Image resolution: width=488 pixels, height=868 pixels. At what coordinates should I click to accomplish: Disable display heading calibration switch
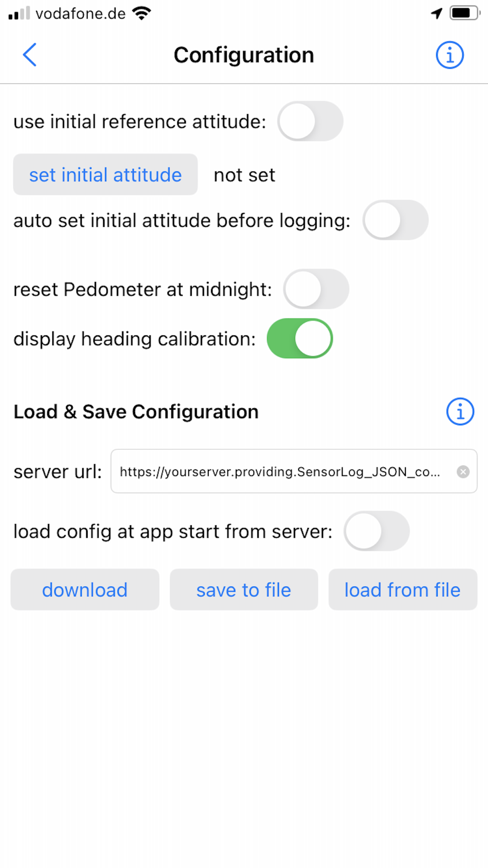point(300,338)
